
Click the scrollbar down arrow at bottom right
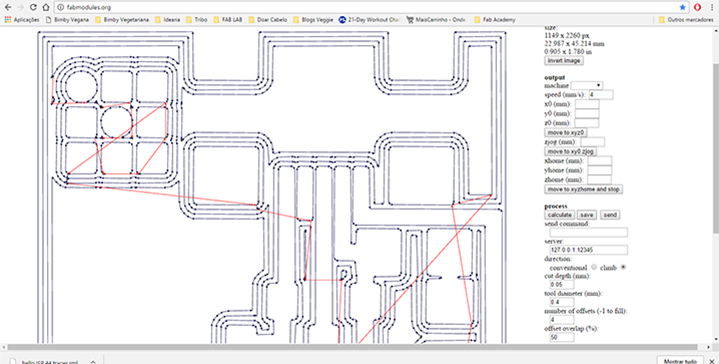(716, 340)
